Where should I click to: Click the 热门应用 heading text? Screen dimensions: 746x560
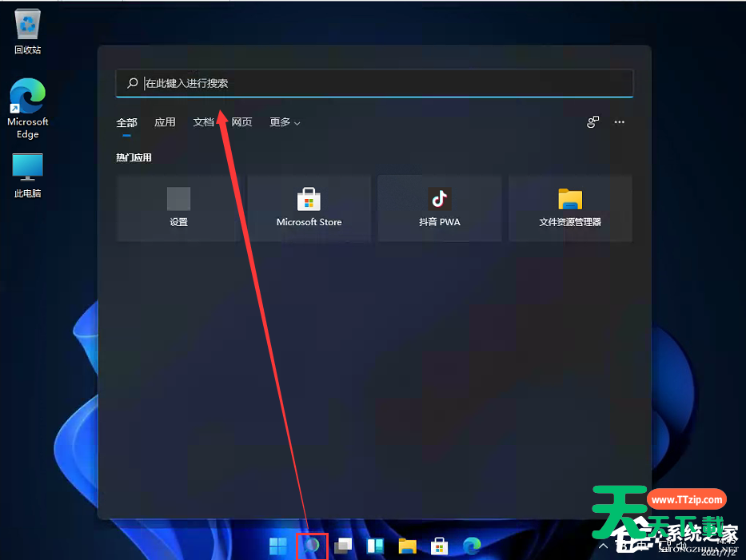[134, 157]
